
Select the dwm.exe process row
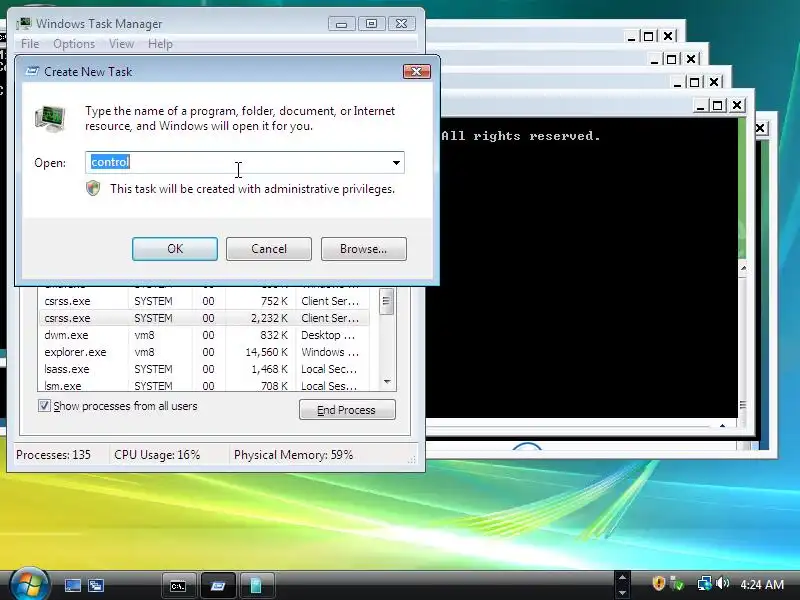(203, 335)
